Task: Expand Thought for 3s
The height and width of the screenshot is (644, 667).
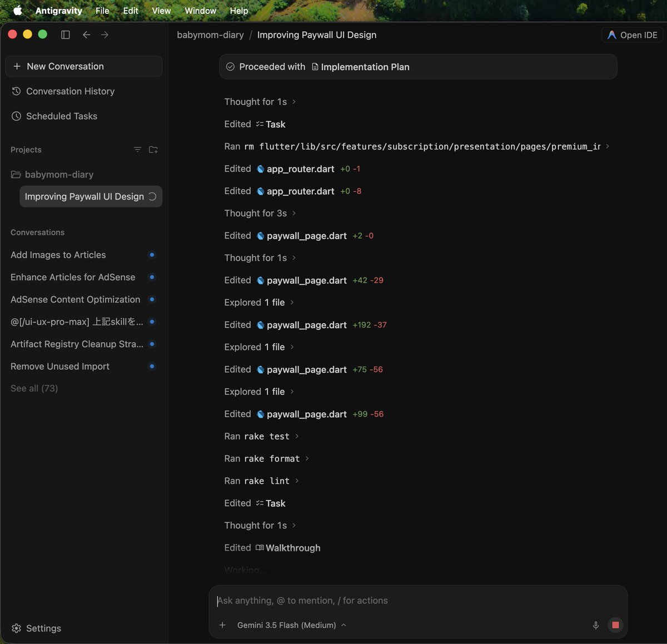Action: [x=260, y=213]
